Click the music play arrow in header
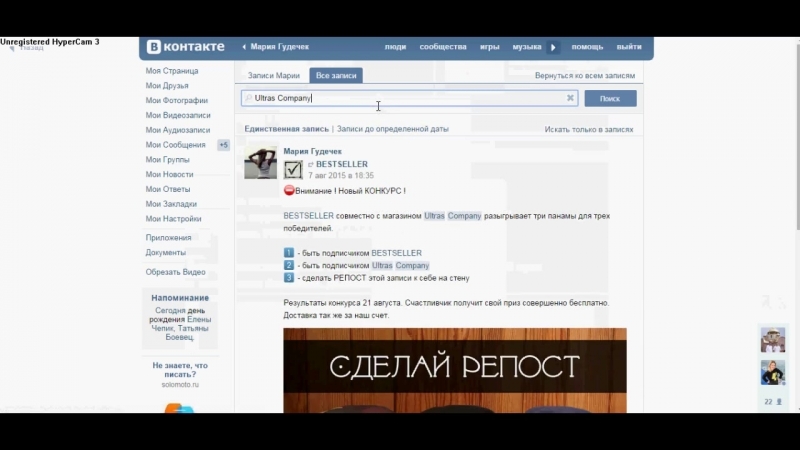The height and width of the screenshot is (450, 800). [553, 47]
